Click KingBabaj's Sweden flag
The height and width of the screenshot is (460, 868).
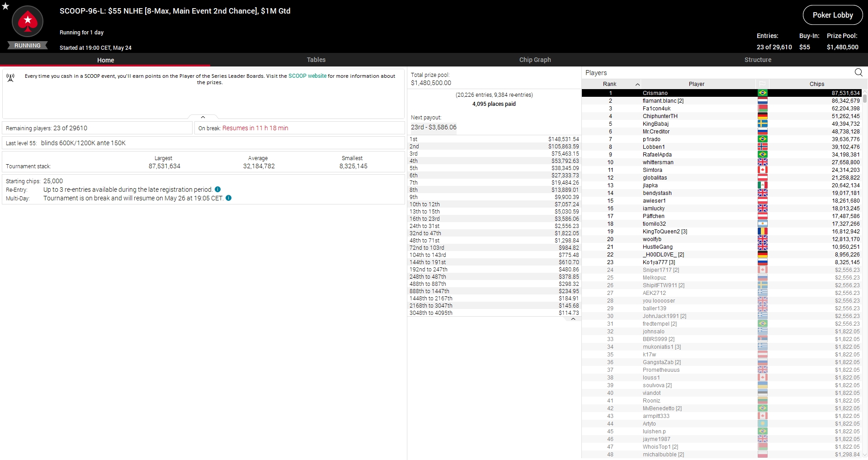pos(762,124)
